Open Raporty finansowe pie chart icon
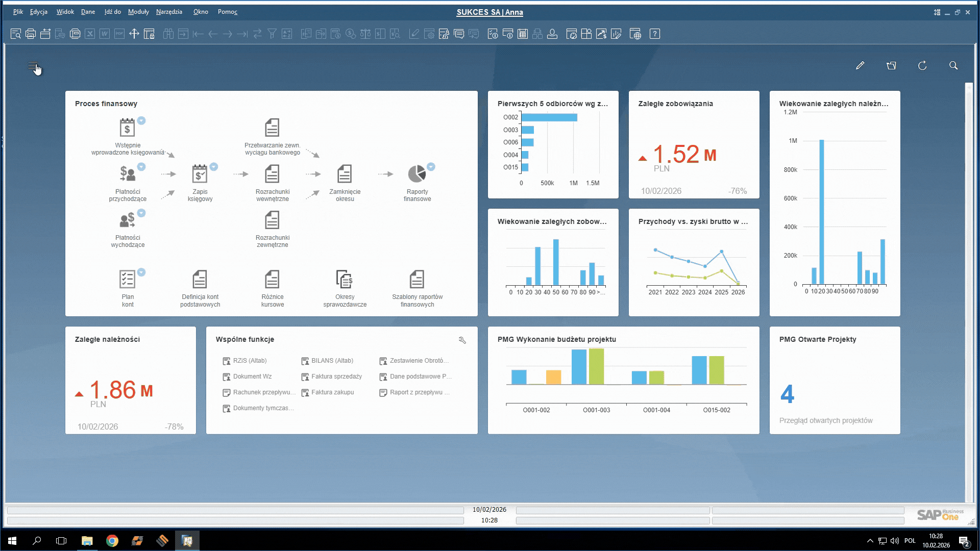980x551 pixels. 416,174
